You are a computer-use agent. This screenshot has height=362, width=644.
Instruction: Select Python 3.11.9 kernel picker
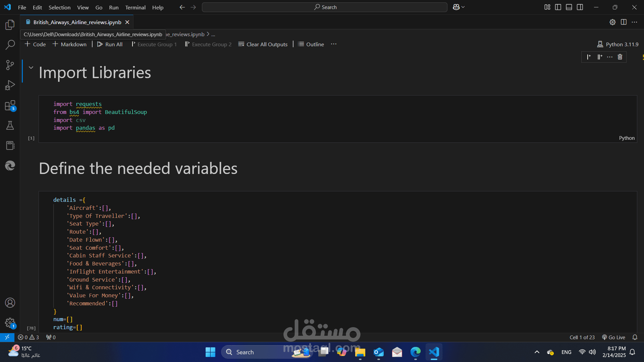618,44
